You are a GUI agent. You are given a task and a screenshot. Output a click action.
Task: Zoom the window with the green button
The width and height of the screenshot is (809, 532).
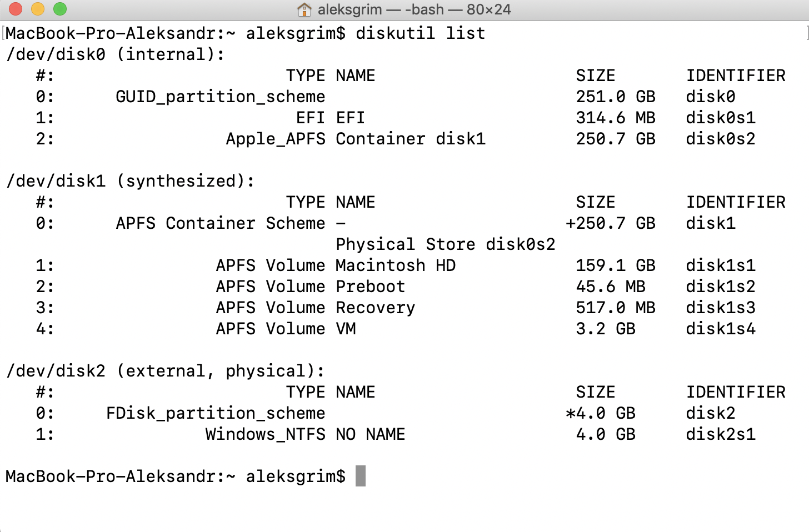coord(60,9)
